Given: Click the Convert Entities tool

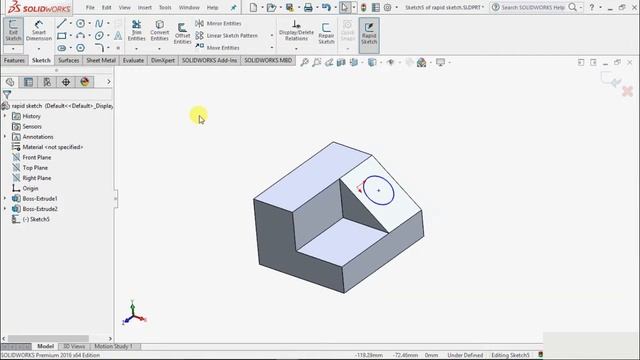Looking at the screenshot, I should pos(160,31).
